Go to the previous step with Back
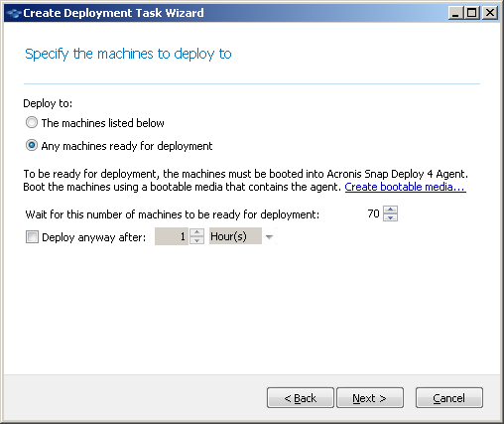This screenshot has width=504, height=424. [301, 398]
